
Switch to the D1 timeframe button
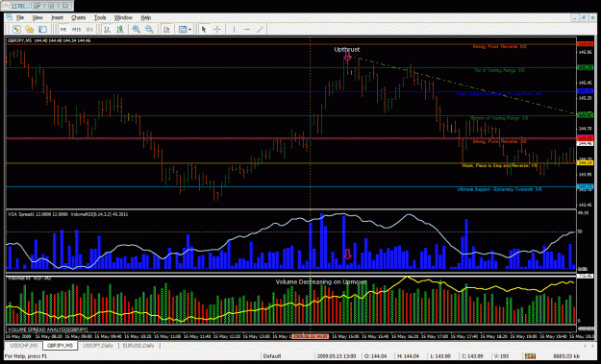pos(89,29)
